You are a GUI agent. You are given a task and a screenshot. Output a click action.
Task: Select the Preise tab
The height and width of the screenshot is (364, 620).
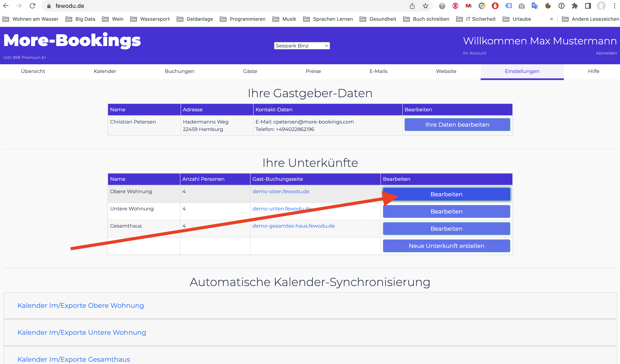(x=313, y=71)
